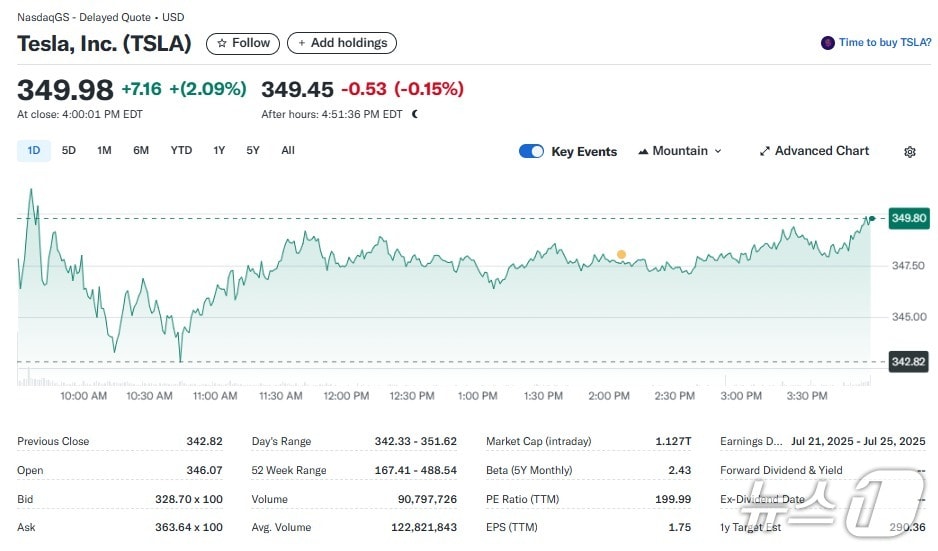
Task: Click the 342.82 previous close label on chart
Action: 908,361
